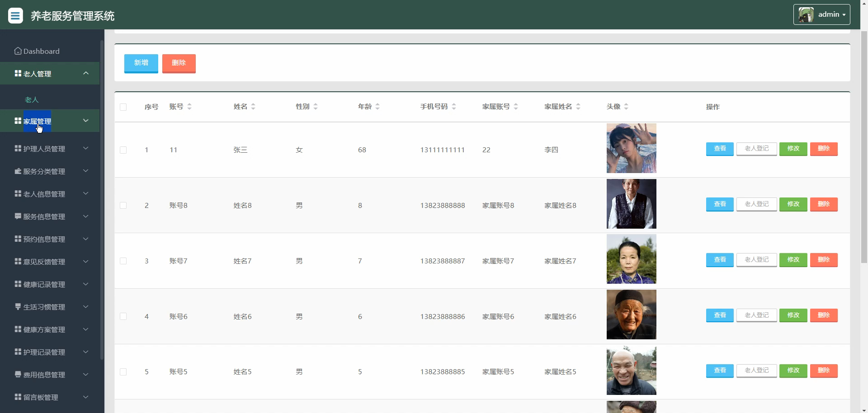
Task: Click 查看 for 张三 row
Action: pyautogui.click(x=720, y=149)
